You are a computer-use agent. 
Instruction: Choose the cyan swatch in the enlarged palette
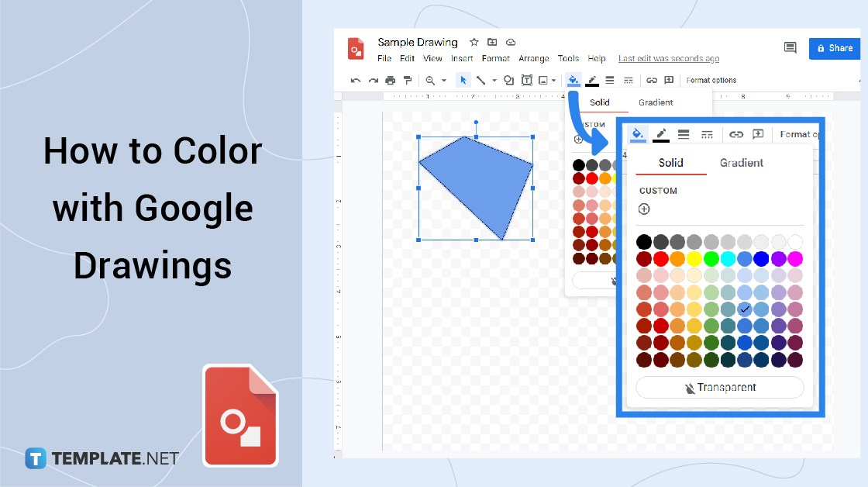tap(728, 259)
